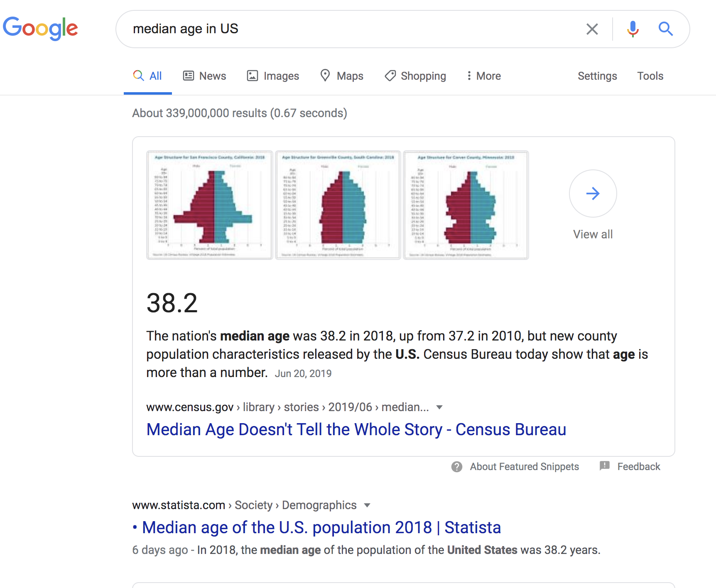Viewport: 716px width, 588px height.
Task: Open the Maps tab
Action: [342, 76]
